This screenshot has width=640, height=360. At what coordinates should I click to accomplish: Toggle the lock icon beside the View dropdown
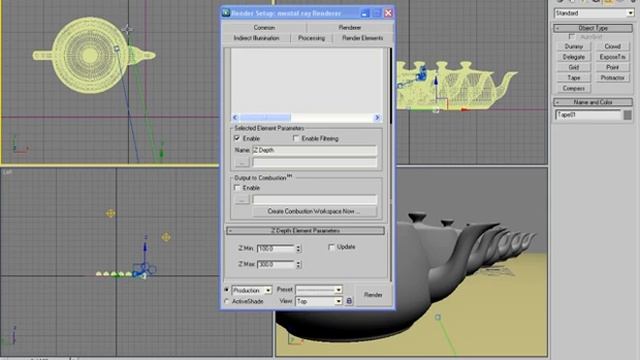349,301
